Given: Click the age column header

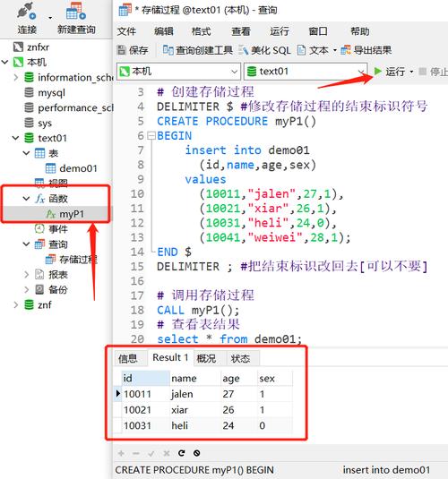Looking at the screenshot, I should (239, 378).
